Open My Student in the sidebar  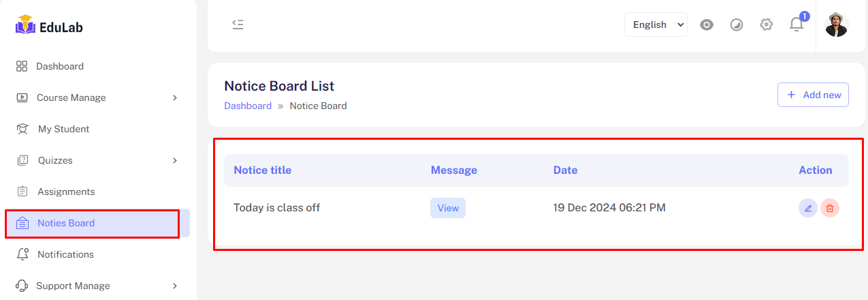(63, 129)
